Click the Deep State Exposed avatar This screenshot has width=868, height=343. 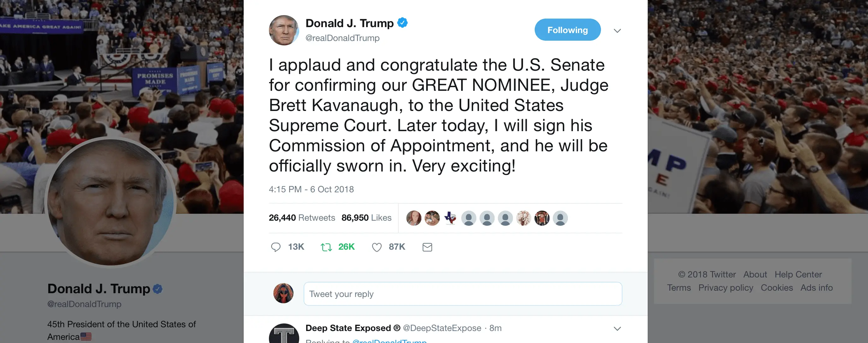(x=284, y=334)
